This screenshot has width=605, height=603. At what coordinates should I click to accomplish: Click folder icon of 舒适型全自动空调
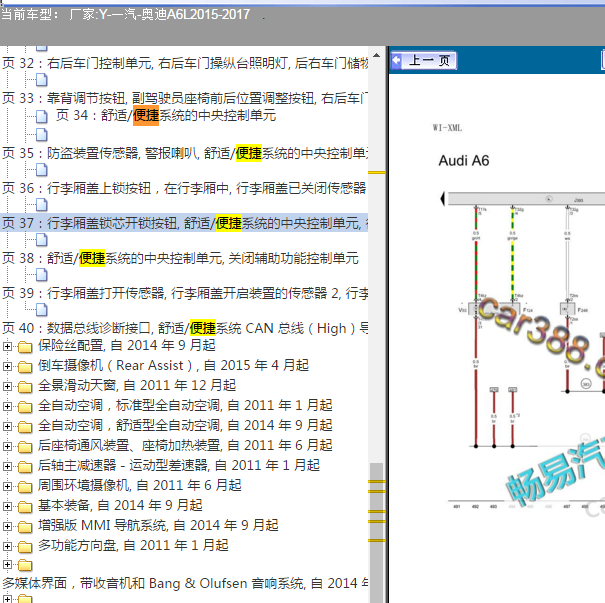click(25, 427)
